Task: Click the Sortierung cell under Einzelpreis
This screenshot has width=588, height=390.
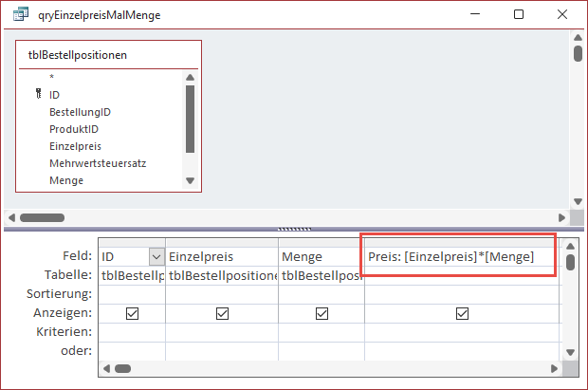Action: click(222, 295)
